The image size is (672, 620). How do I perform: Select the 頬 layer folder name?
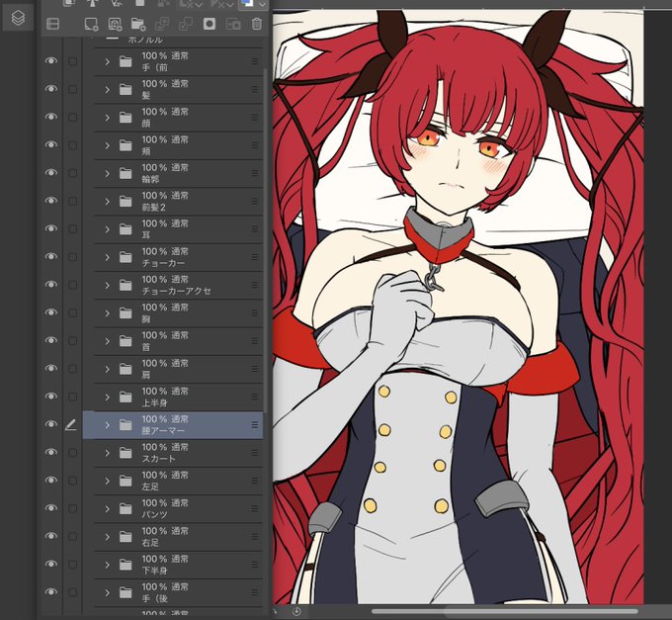(x=146, y=151)
